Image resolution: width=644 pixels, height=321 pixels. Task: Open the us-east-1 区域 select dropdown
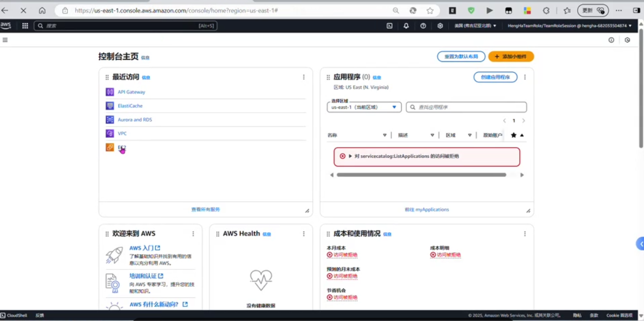tap(364, 107)
